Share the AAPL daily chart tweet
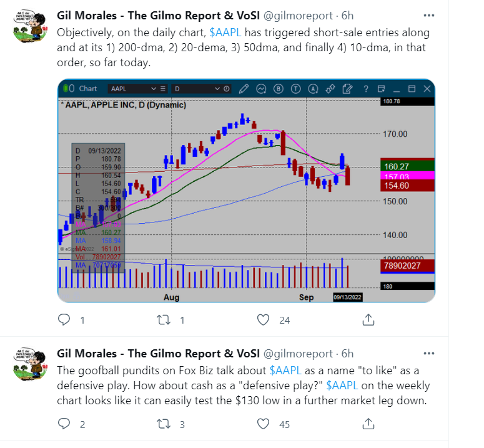The image size is (484, 448). [368, 320]
